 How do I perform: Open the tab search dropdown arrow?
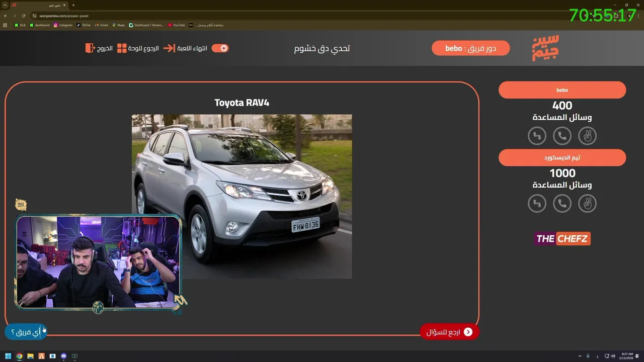(5, 5)
